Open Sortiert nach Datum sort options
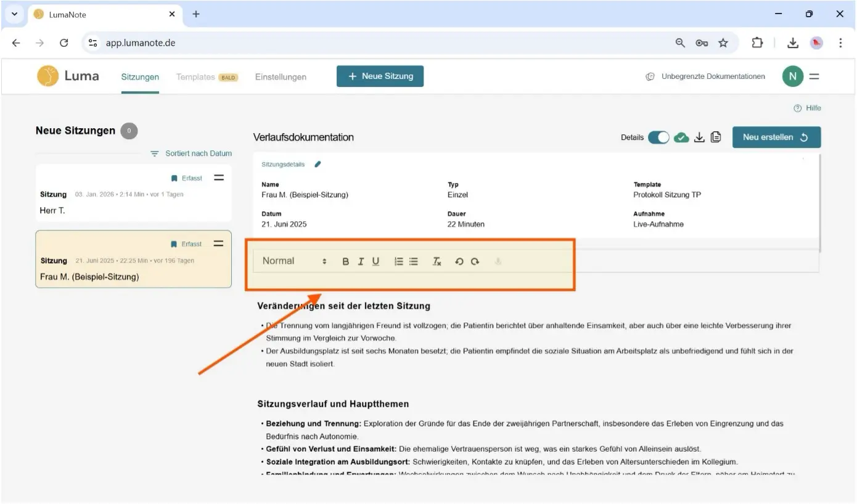 click(191, 153)
